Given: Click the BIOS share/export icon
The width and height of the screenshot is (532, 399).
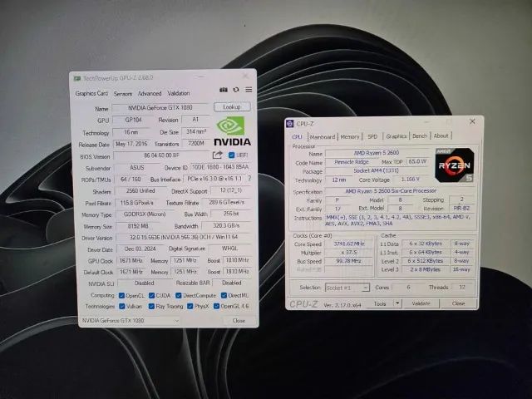Looking at the screenshot, I should coord(218,155).
